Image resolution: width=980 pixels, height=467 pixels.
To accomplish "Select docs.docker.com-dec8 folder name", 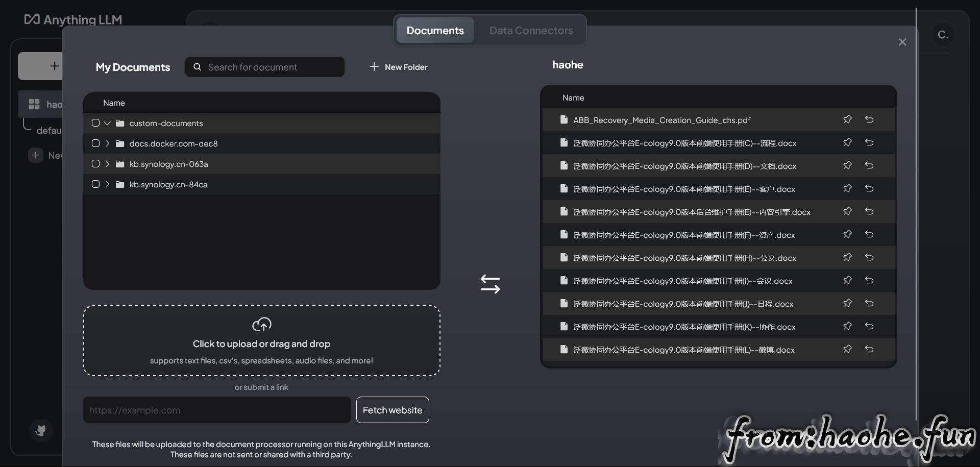I will pyautogui.click(x=174, y=143).
